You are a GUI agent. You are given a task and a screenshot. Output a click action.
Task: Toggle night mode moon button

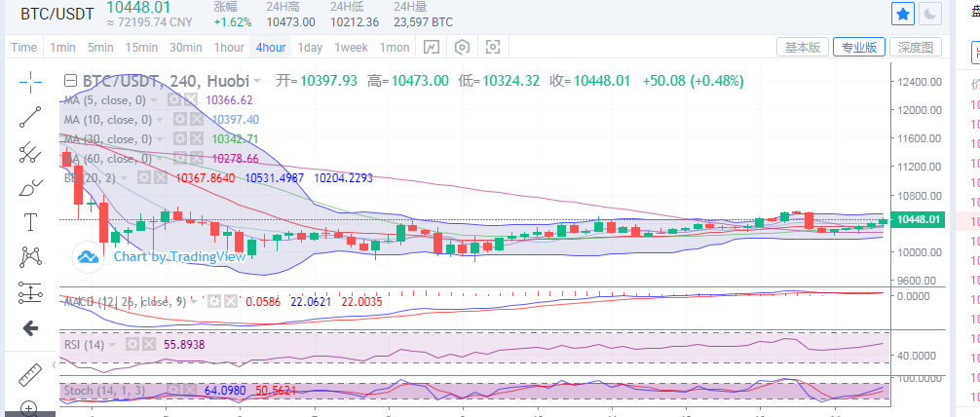(x=930, y=15)
